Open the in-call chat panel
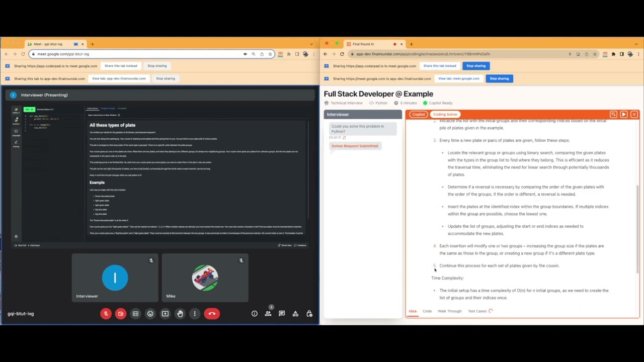 tap(282, 314)
